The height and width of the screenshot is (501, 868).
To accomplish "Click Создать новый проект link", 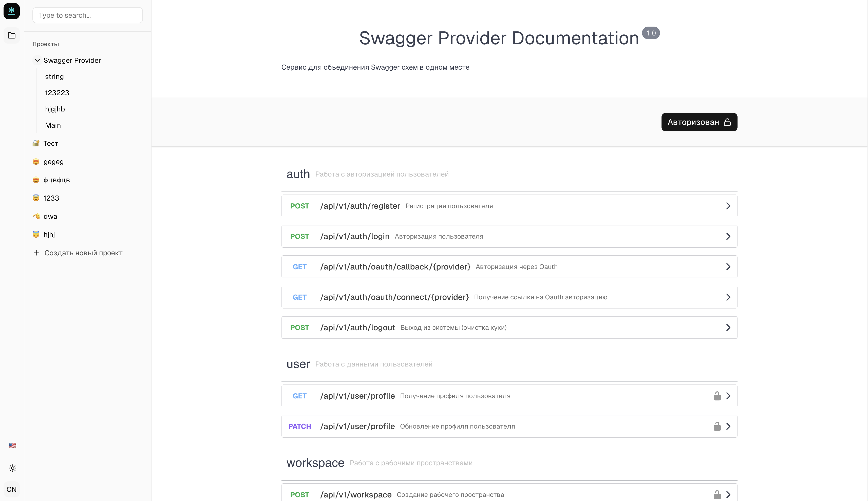I will [x=83, y=253].
